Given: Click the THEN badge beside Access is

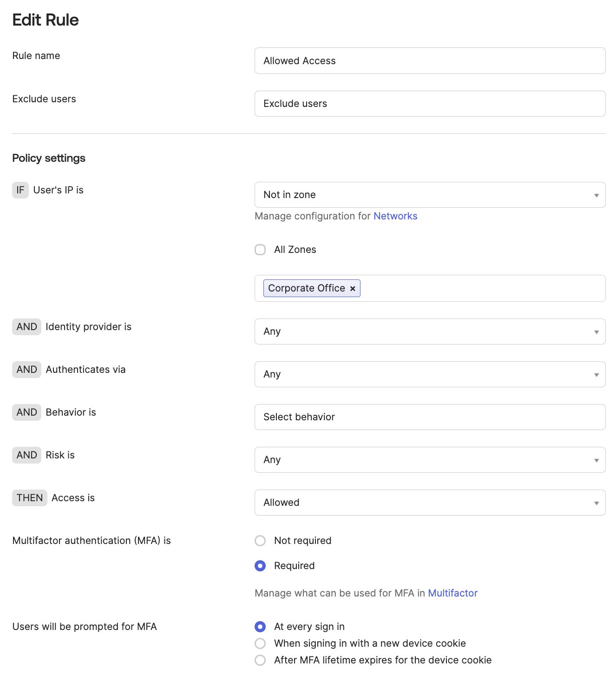Looking at the screenshot, I should [29, 497].
